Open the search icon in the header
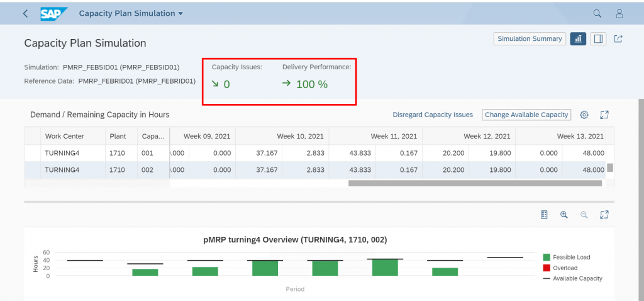The height and width of the screenshot is (301, 644). pos(597,14)
